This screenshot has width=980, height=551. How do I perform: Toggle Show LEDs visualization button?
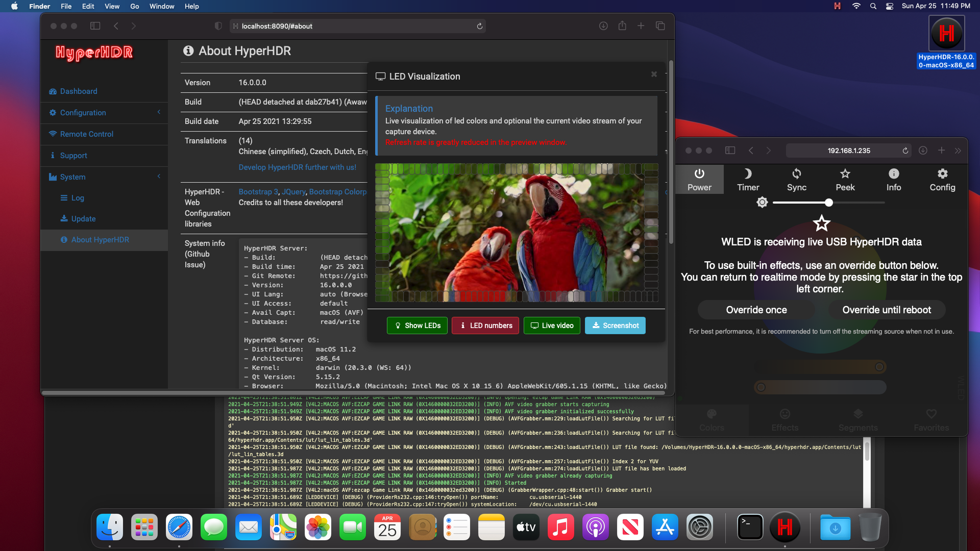(x=415, y=325)
